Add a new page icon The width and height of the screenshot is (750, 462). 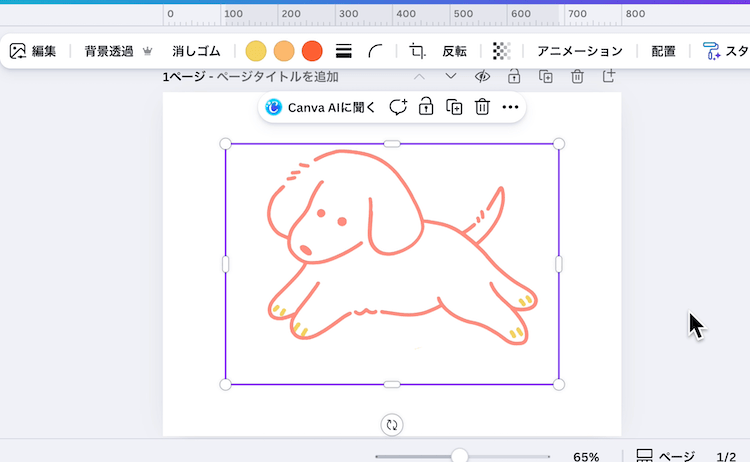pyautogui.click(x=608, y=76)
